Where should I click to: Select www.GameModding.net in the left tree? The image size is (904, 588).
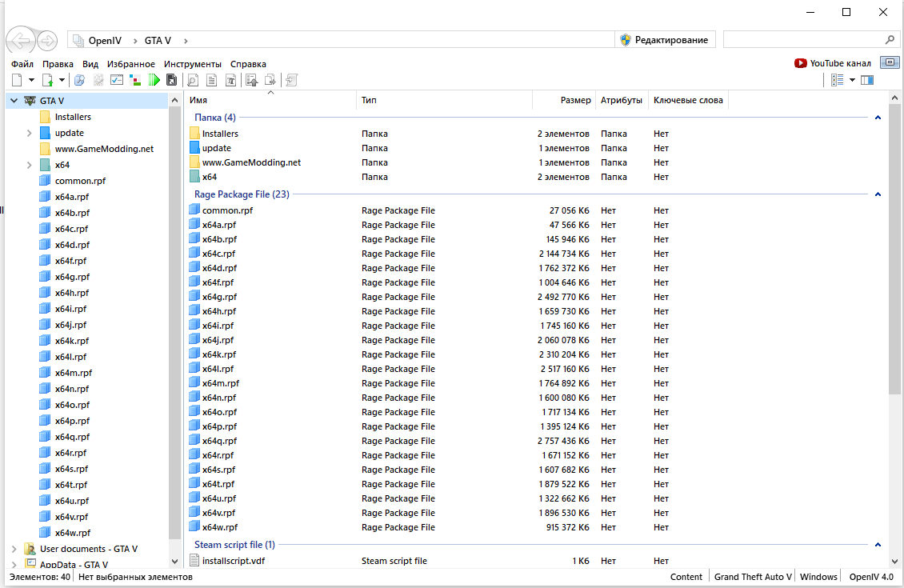point(104,149)
